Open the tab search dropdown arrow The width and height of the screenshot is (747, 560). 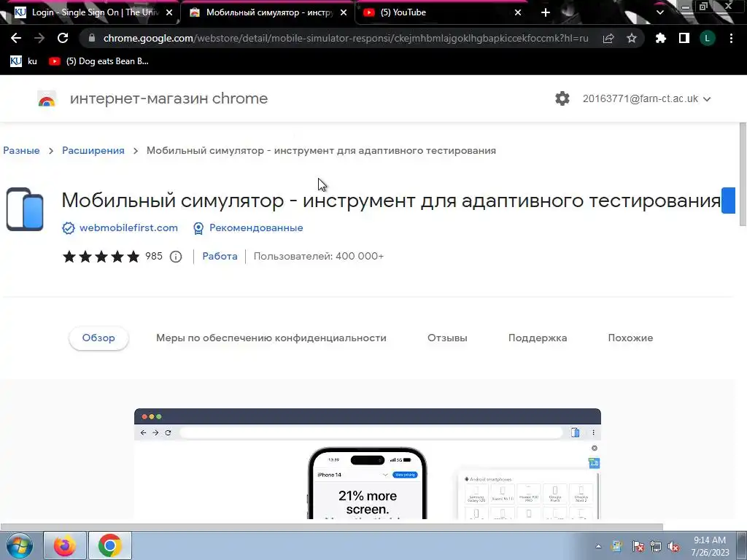pos(659,12)
